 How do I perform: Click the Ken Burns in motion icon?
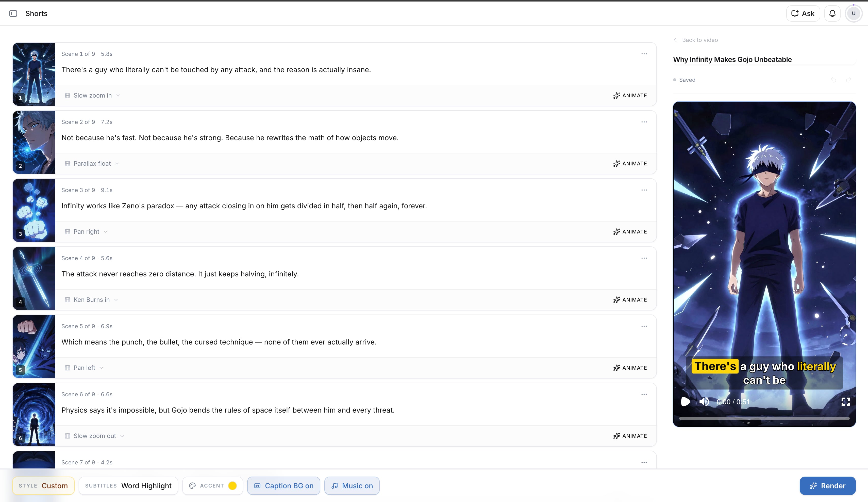tap(68, 300)
